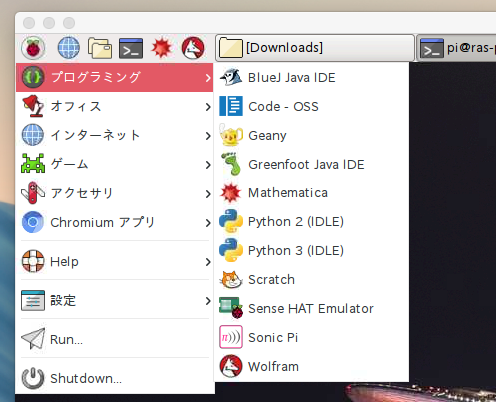Open Python 2 (IDLE) from its label
This screenshot has width=496, height=402.
pos(296,222)
